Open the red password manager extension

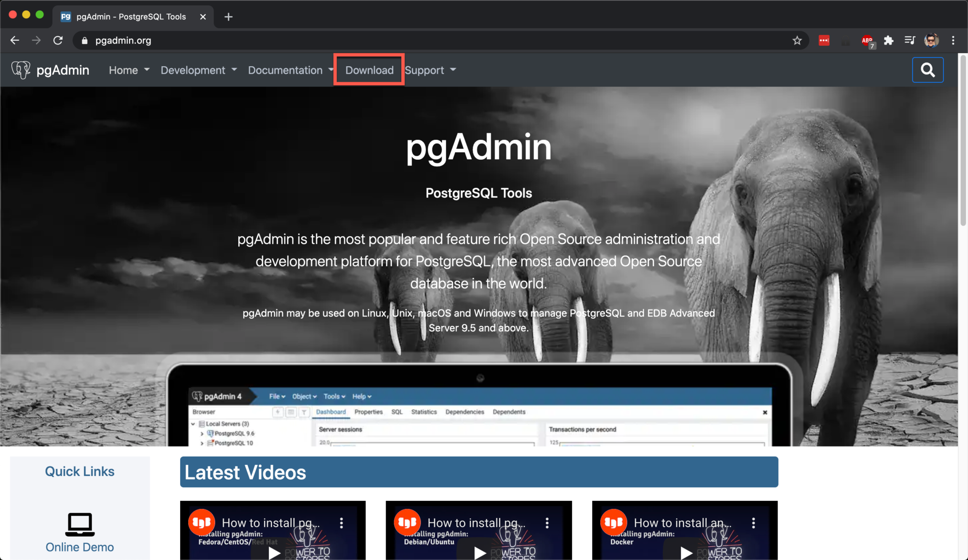[x=824, y=40]
